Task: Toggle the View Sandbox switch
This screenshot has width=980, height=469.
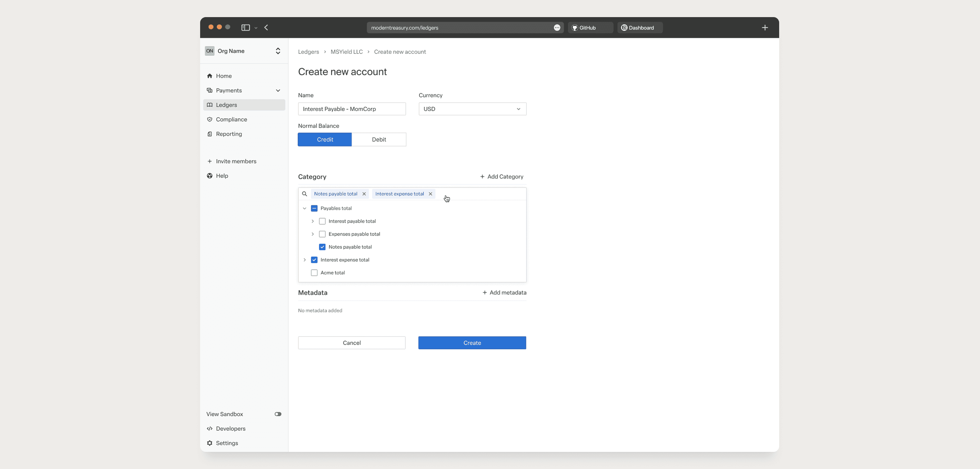Action: [278, 414]
